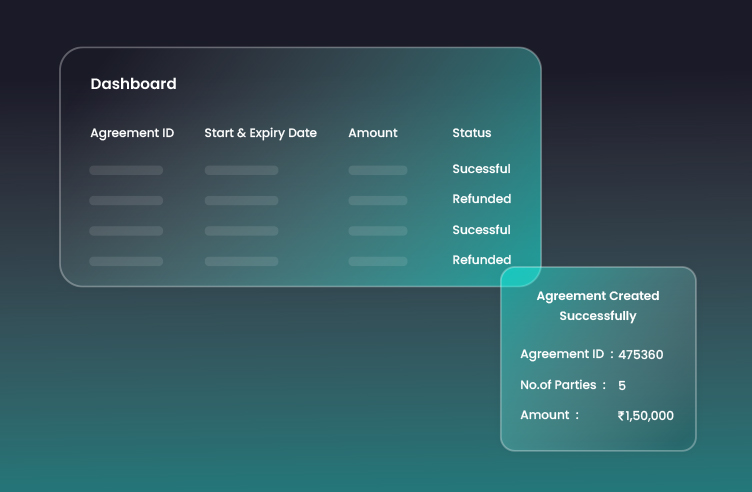Click third row's amount placeholder bar
752x492 pixels.
377,231
